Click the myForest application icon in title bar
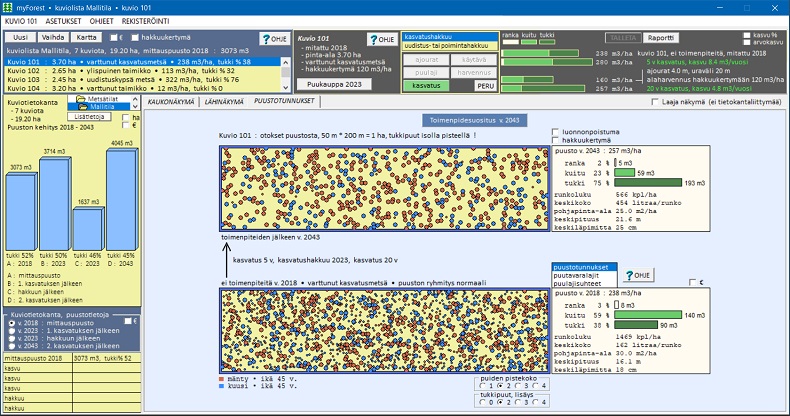The width and height of the screenshot is (790, 416). (x=8, y=6)
